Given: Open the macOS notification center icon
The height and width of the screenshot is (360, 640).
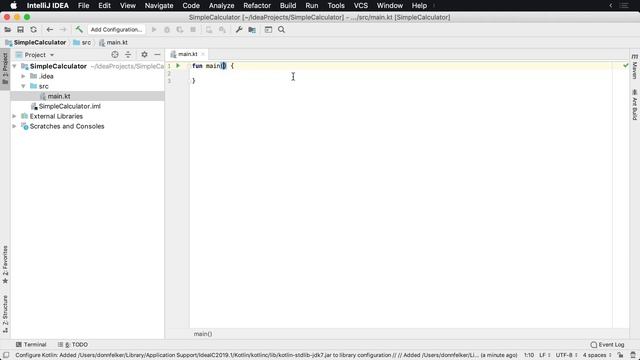Looking at the screenshot, I should click(624, 6).
